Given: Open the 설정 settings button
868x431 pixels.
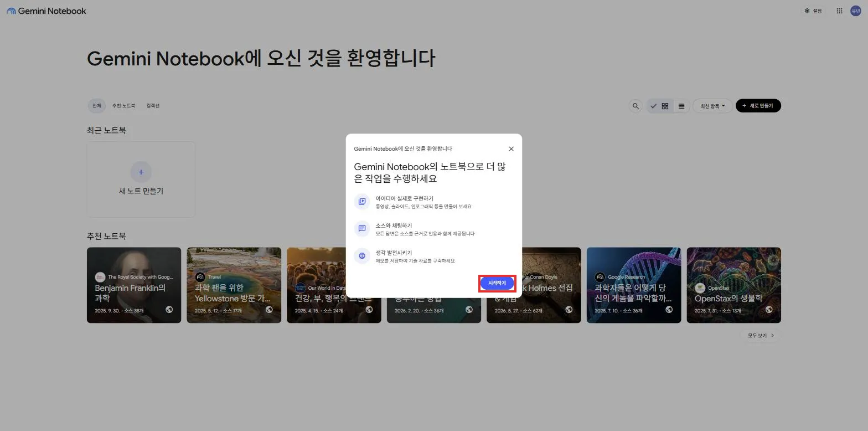Looking at the screenshot, I should click(813, 11).
